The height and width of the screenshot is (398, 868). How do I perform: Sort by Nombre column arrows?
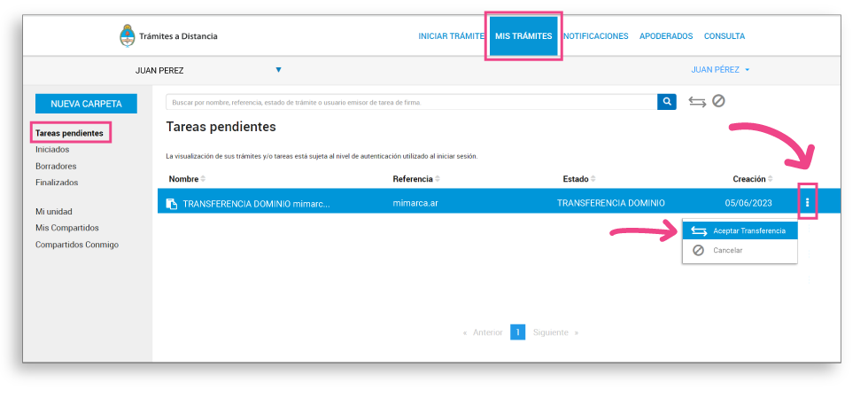(203, 179)
